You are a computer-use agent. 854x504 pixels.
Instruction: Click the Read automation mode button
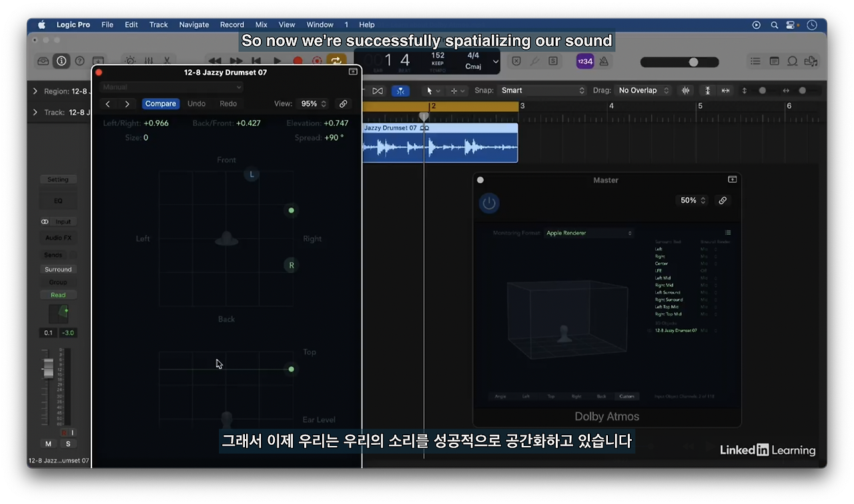click(x=58, y=295)
